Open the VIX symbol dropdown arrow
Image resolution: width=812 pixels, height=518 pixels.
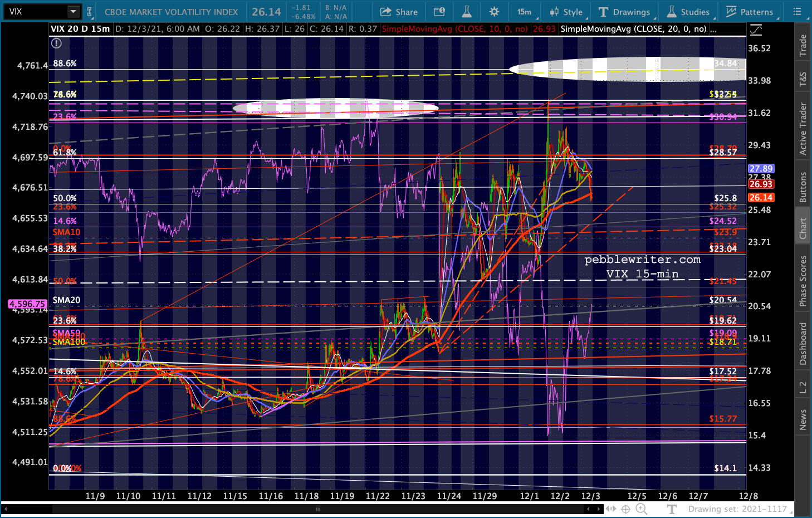point(74,12)
